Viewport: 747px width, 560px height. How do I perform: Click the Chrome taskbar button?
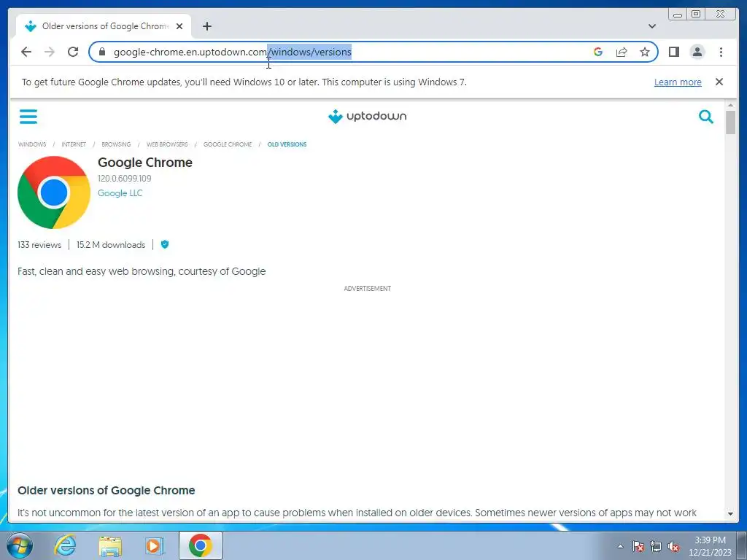point(200,545)
